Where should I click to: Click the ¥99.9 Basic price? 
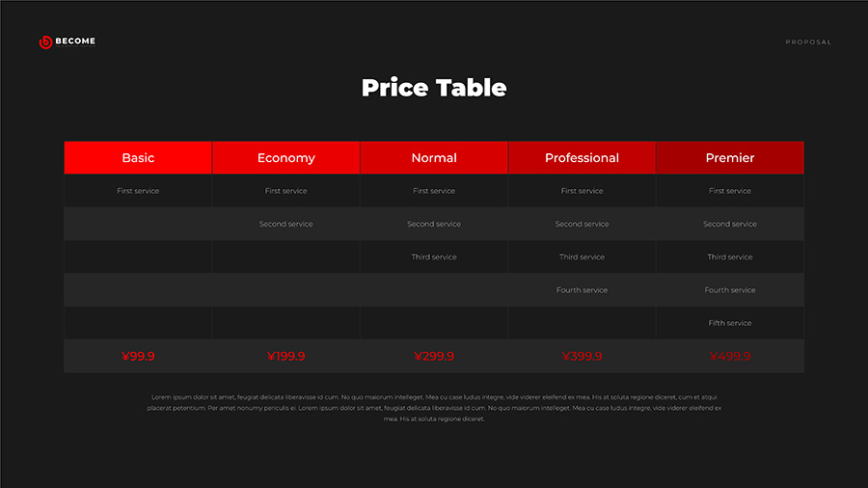coord(138,356)
